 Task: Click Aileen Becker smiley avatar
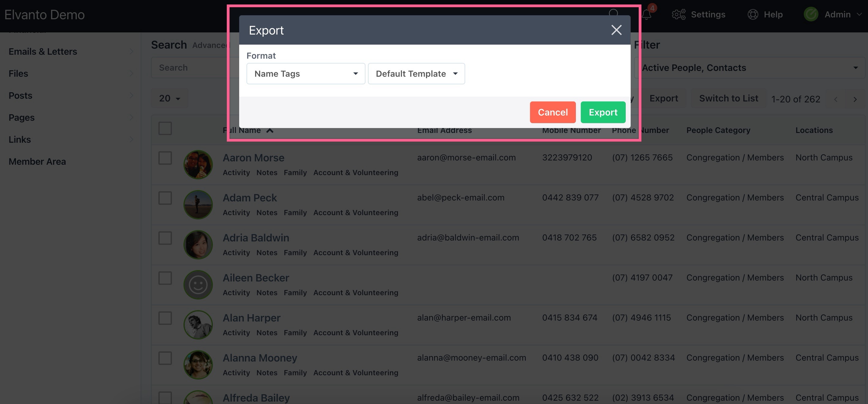coord(198,285)
